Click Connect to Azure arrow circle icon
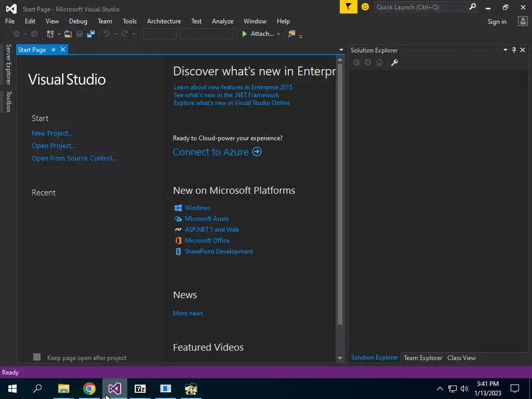 tap(257, 152)
